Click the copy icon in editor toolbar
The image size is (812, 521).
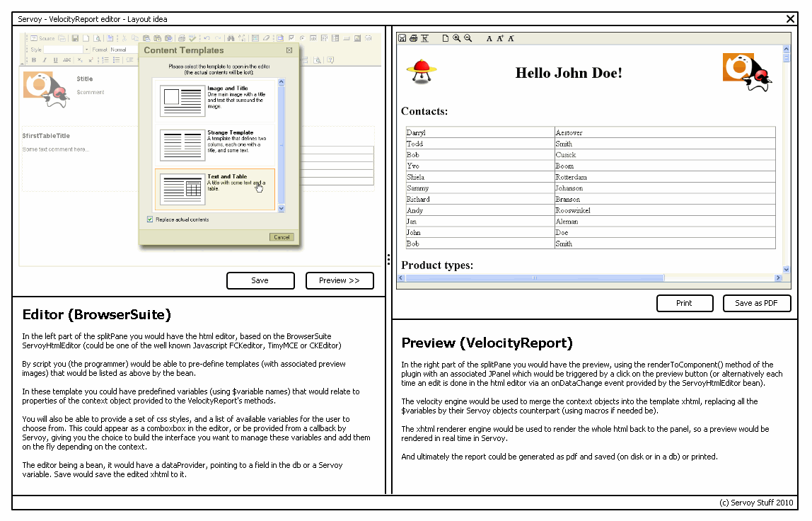[x=135, y=38]
